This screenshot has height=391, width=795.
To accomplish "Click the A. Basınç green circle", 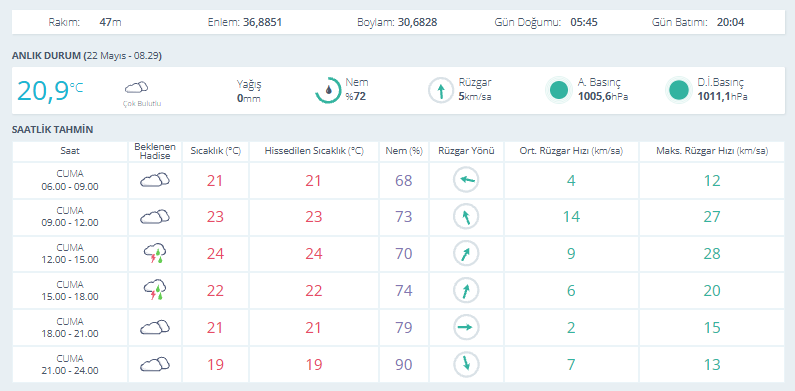I will [x=559, y=90].
